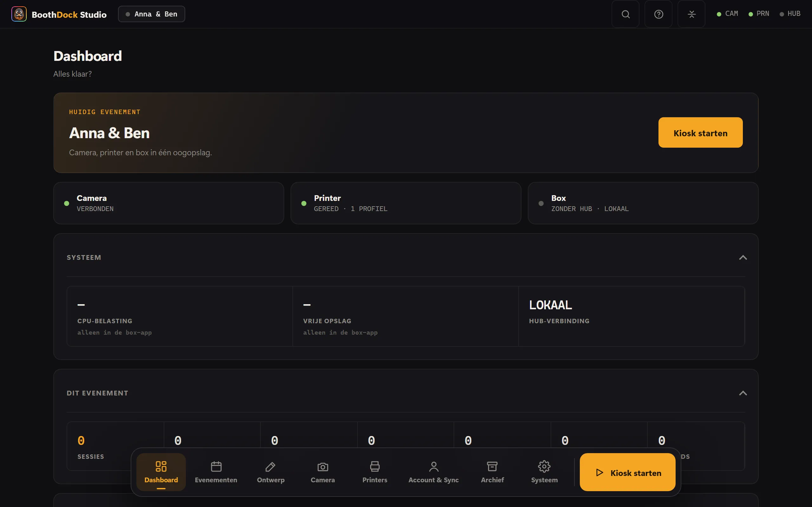Open the Camera dock item
Screen dimensions: 812x507
click(323, 472)
